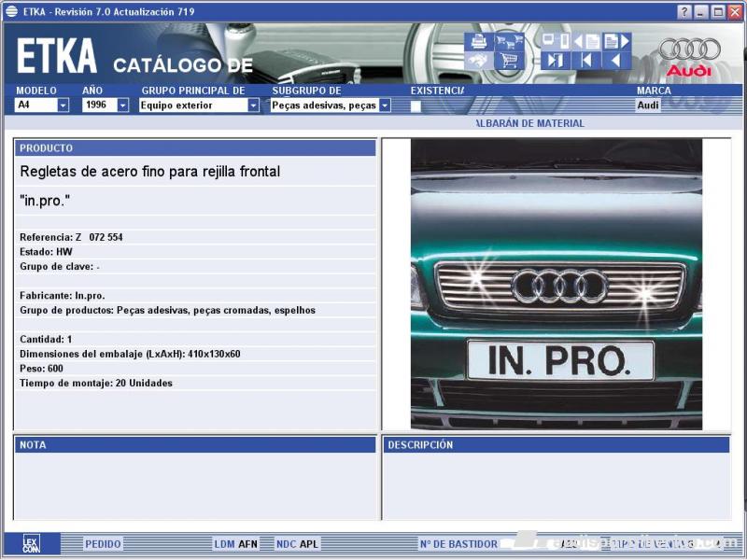Click the 'Cantidad: 1' line
747x560 pixels.
pos(46,340)
